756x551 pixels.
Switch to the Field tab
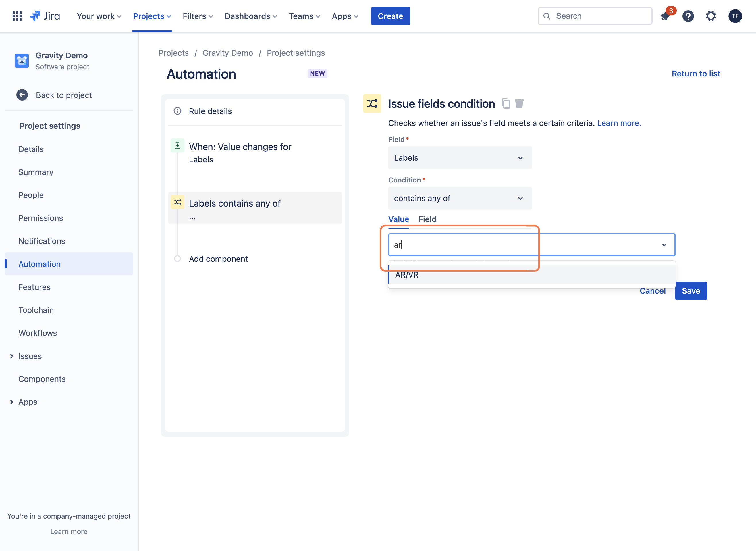coord(427,219)
